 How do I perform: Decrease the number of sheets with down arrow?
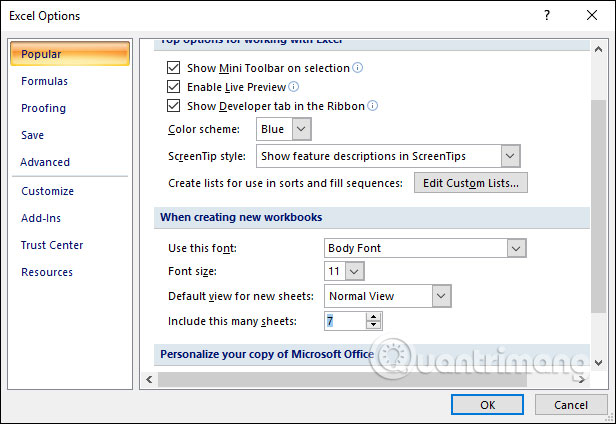373,325
